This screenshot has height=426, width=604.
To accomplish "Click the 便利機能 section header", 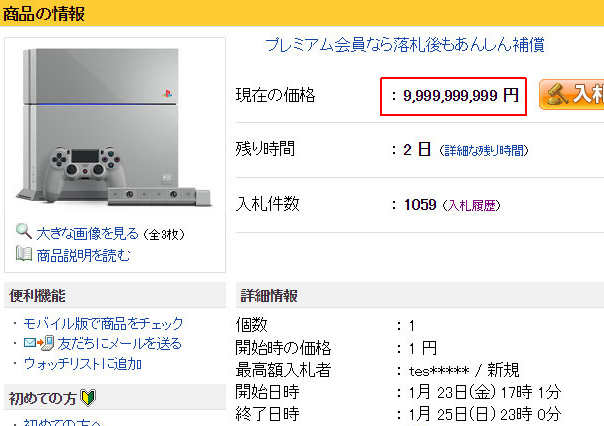I will [37, 296].
